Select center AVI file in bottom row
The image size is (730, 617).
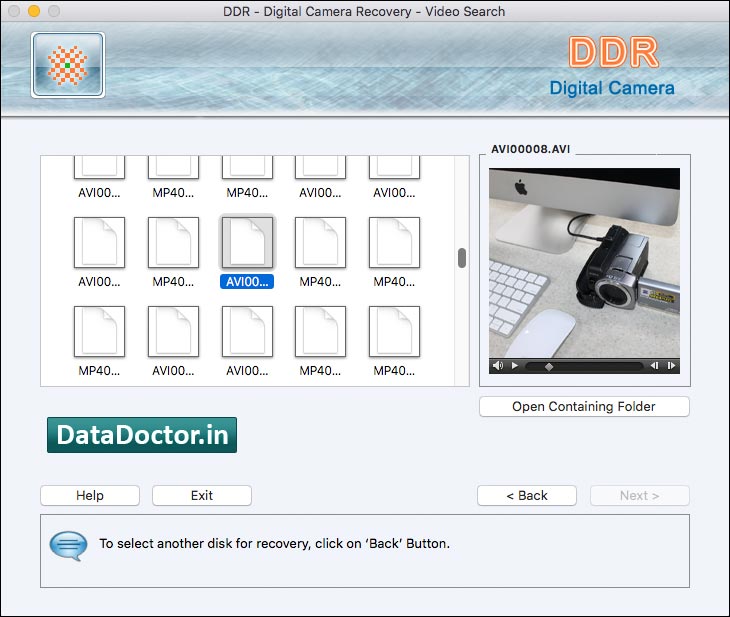tap(247, 332)
